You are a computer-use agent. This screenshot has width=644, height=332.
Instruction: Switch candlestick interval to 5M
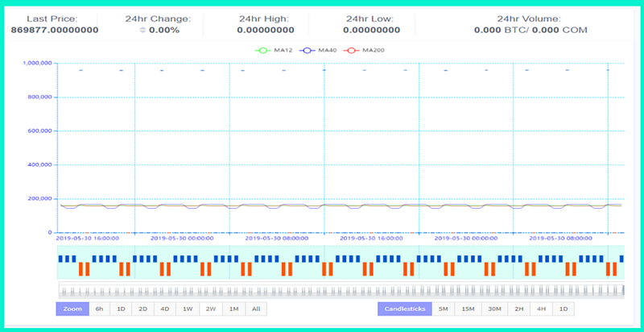(x=444, y=309)
